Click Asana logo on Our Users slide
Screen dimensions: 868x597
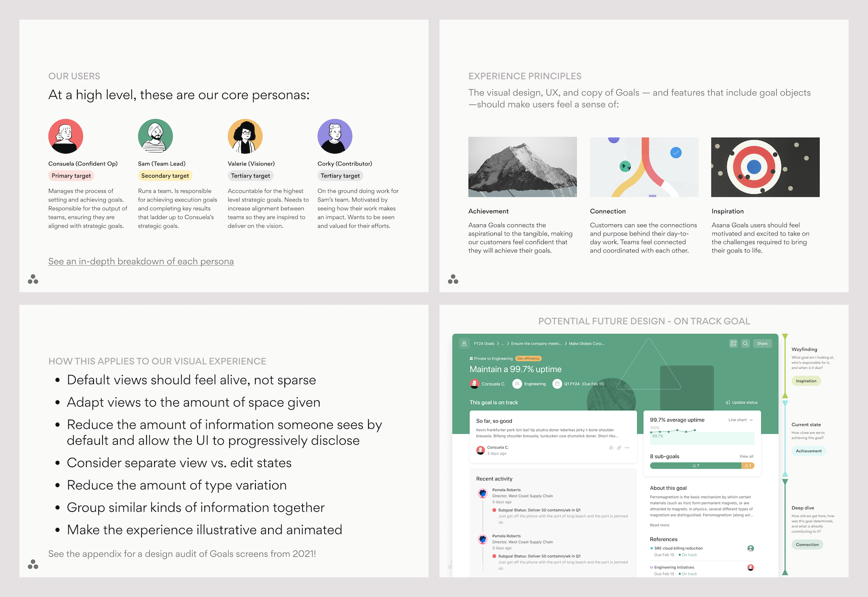click(33, 279)
